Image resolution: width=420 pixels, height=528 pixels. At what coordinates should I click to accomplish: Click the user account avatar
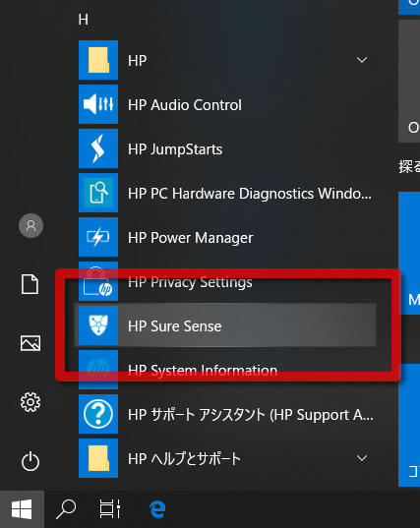coord(30,225)
